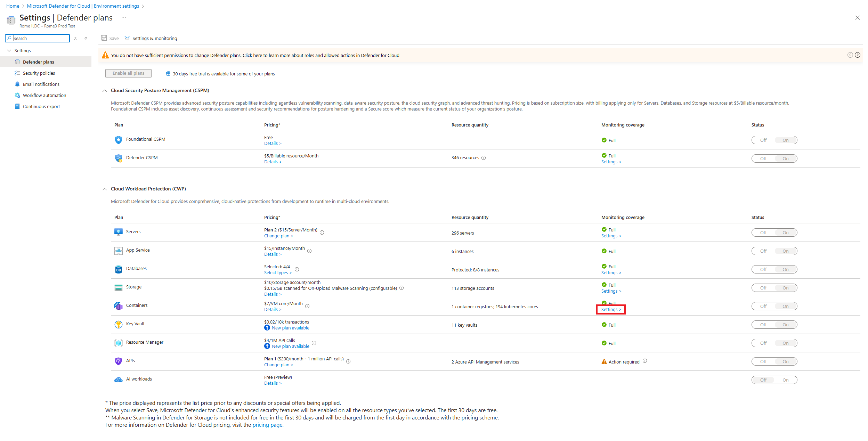868x441 pixels.
Task: Collapse the Settings tree group in sidebar
Action: pyautogui.click(x=9, y=50)
